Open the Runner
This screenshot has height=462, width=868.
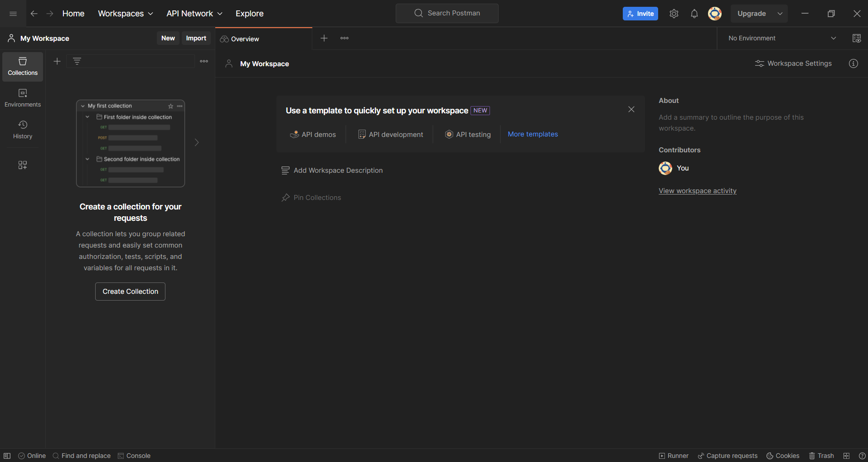[674, 456]
